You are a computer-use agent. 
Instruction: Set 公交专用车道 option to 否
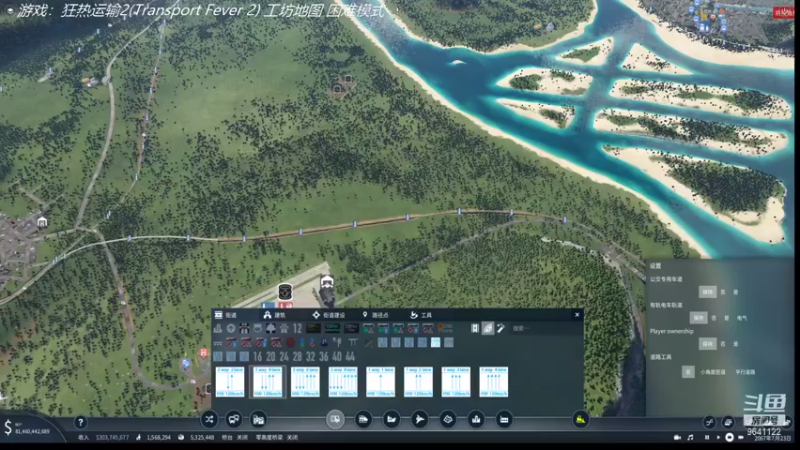click(723, 292)
